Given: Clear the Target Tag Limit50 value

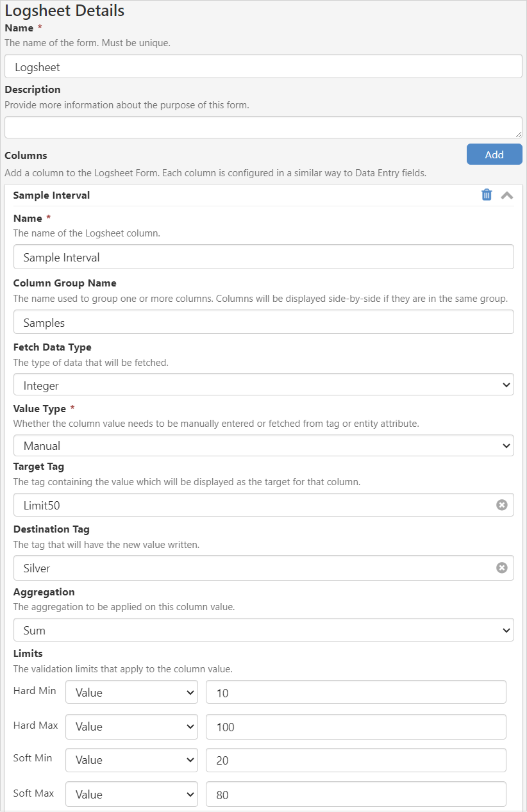Looking at the screenshot, I should pyautogui.click(x=502, y=505).
